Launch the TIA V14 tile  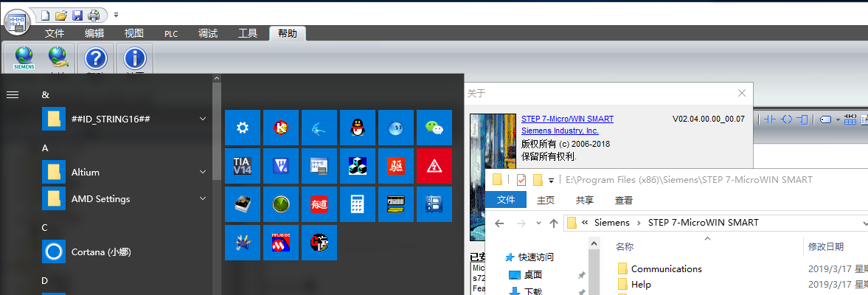[243, 166]
